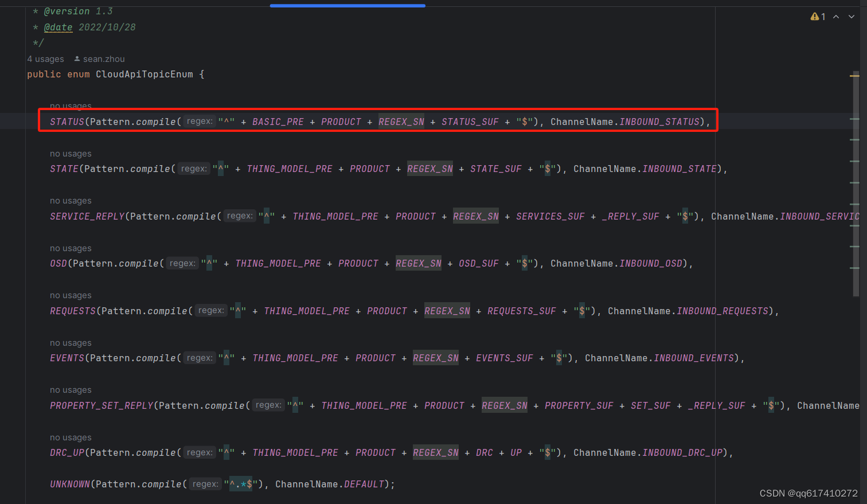This screenshot has height=504, width=867.
Task: Click SERVICES_SUF in SERVICE_REPLY line
Action: 550,216
